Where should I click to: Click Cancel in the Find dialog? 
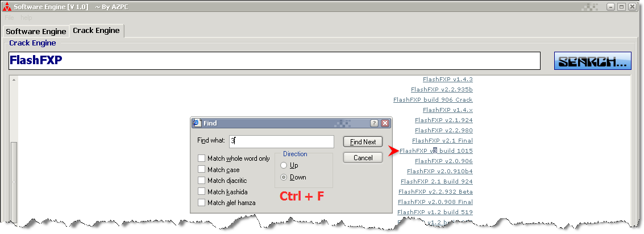pyautogui.click(x=363, y=158)
